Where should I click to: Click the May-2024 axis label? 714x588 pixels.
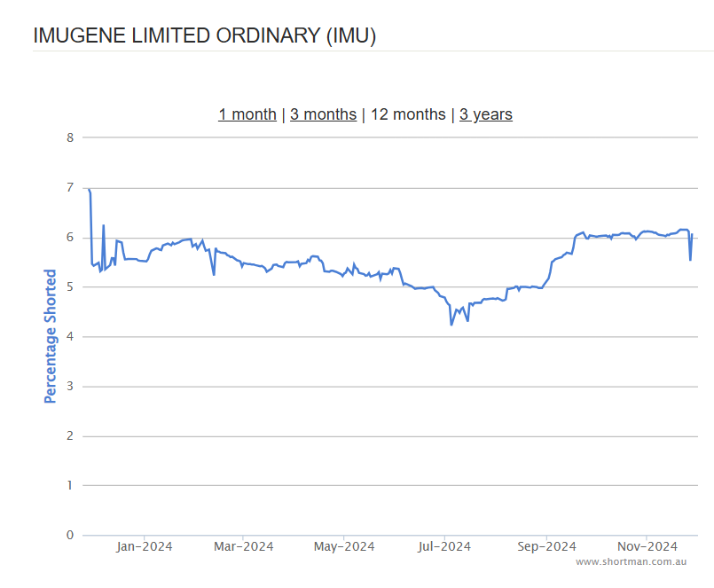coord(344,546)
